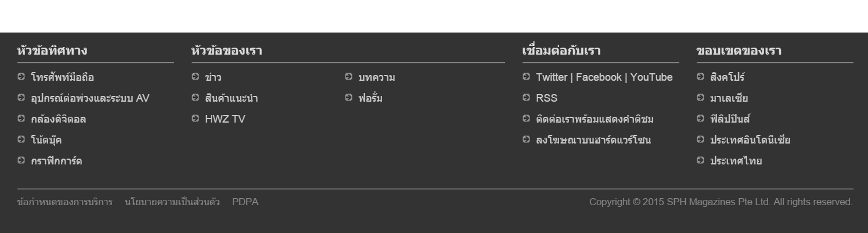Go to the โน้ตบุ๊ค section
This screenshot has height=233, width=868.
[x=46, y=140]
